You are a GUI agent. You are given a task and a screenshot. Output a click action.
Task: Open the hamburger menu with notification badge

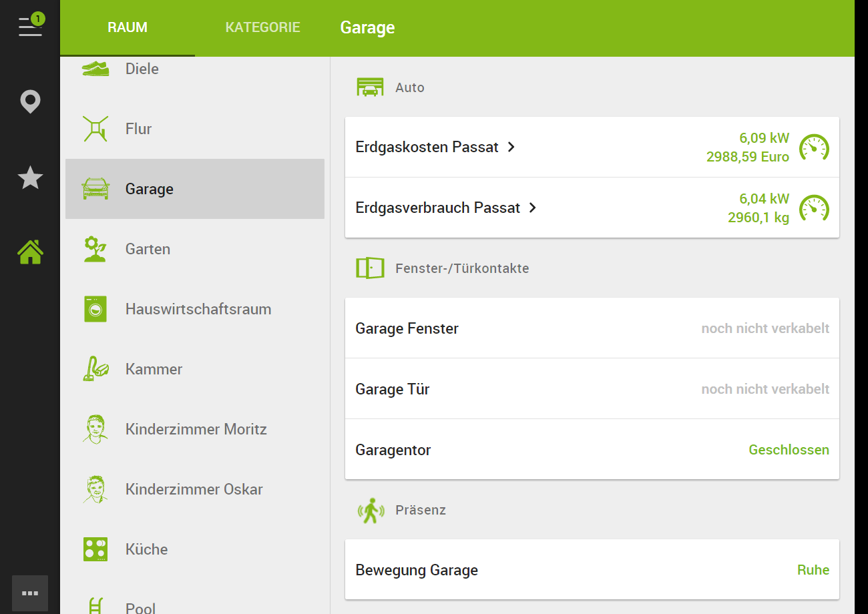pos(30,25)
